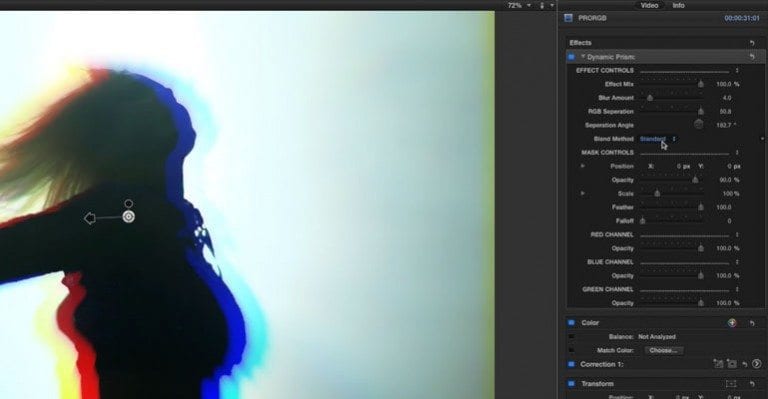Click the on-screen control center target in viewer
The image size is (768, 399).
pos(128,216)
